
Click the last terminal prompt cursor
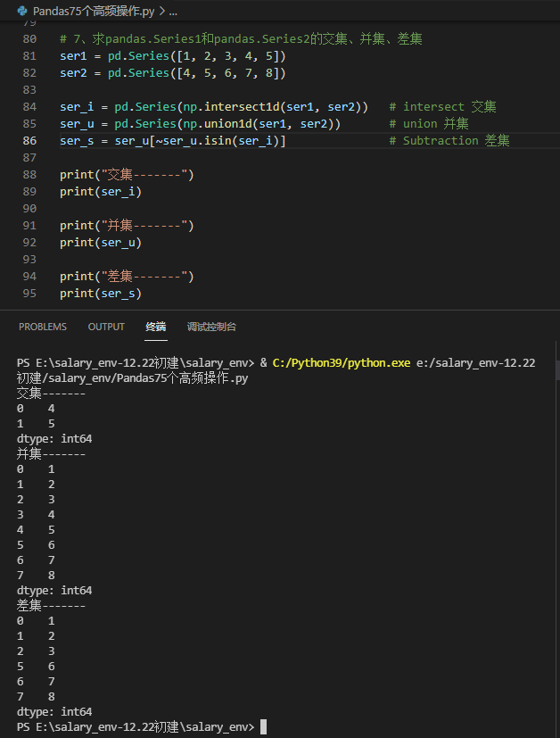(263, 726)
